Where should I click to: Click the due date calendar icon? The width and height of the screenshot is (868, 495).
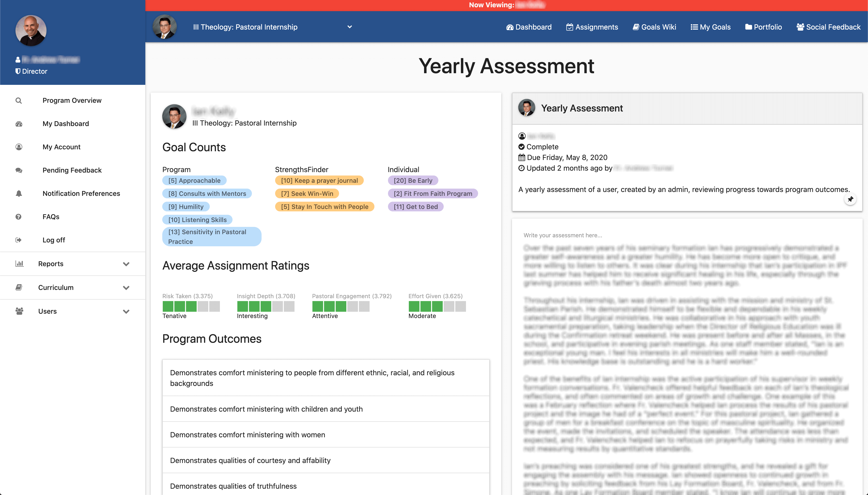pyautogui.click(x=522, y=157)
